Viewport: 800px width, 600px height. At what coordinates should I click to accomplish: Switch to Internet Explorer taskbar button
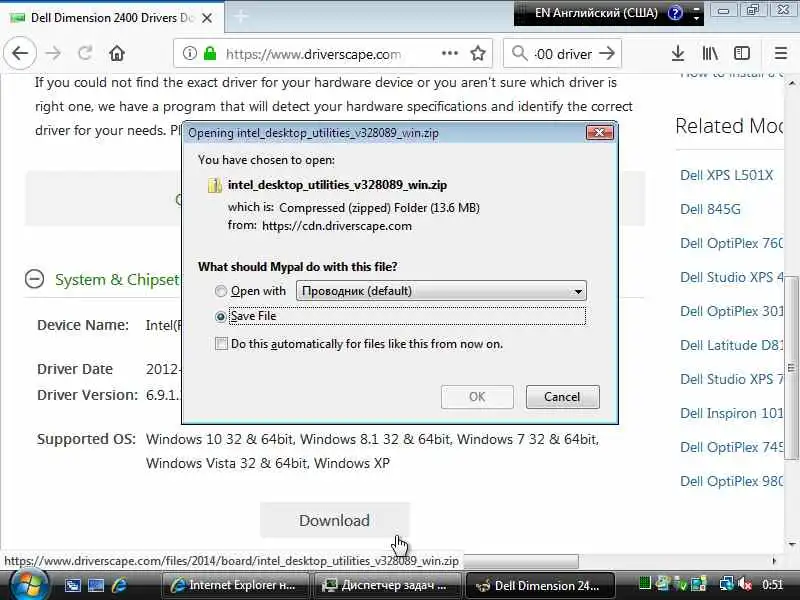coord(235,585)
